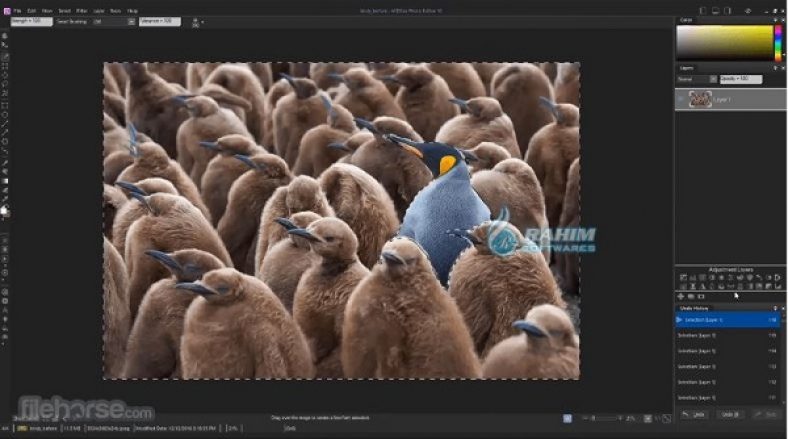Click the Undo All button
The width and height of the screenshot is (788, 439).
[x=729, y=415]
